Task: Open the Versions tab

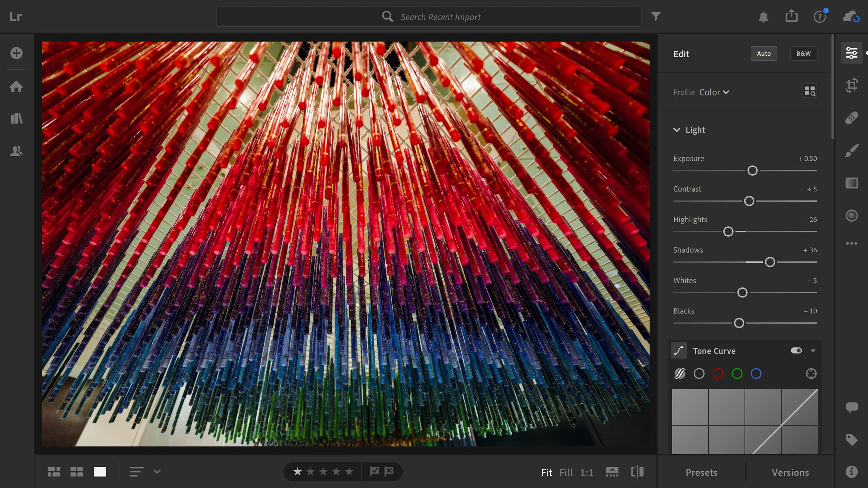Action: point(790,472)
